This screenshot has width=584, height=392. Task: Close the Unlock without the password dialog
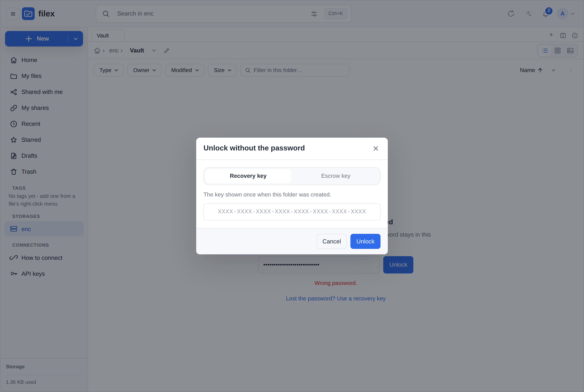[375, 149]
